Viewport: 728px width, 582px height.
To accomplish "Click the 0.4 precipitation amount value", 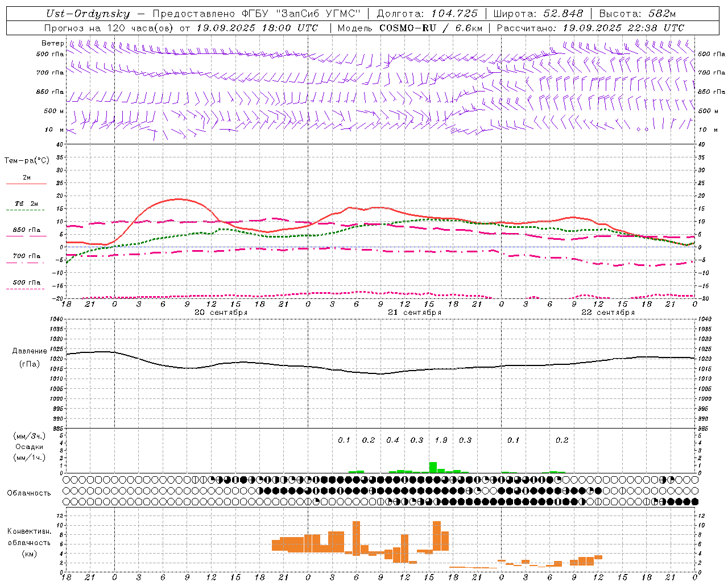I will click(x=392, y=440).
